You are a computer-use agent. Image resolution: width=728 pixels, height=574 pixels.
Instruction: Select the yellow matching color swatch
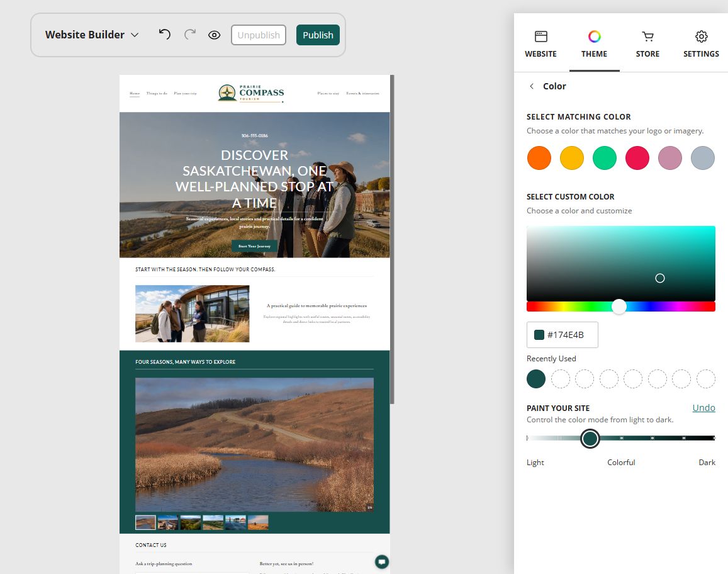coord(571,158)
